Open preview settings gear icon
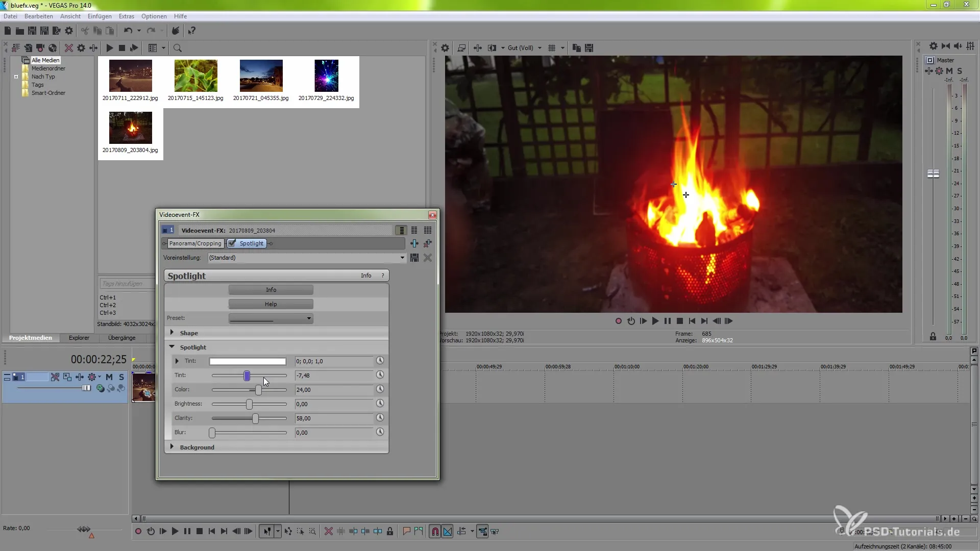This screenshot has height=551, width=980. [445, 48]
